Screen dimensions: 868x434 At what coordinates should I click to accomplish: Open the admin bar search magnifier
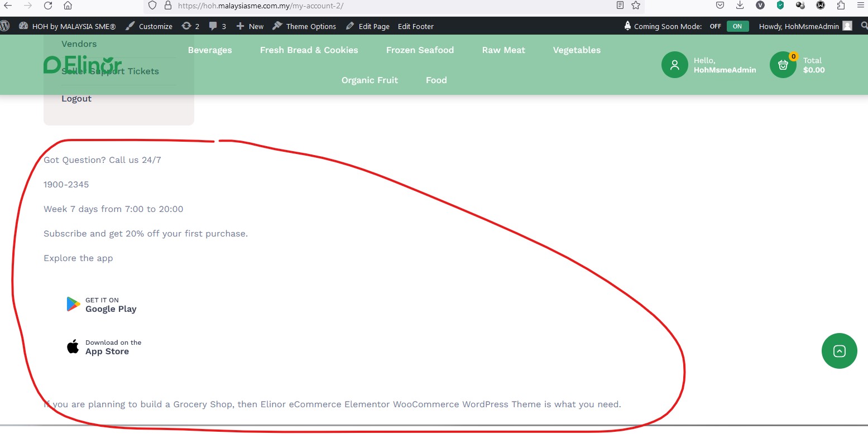click(x=864, y=26)
